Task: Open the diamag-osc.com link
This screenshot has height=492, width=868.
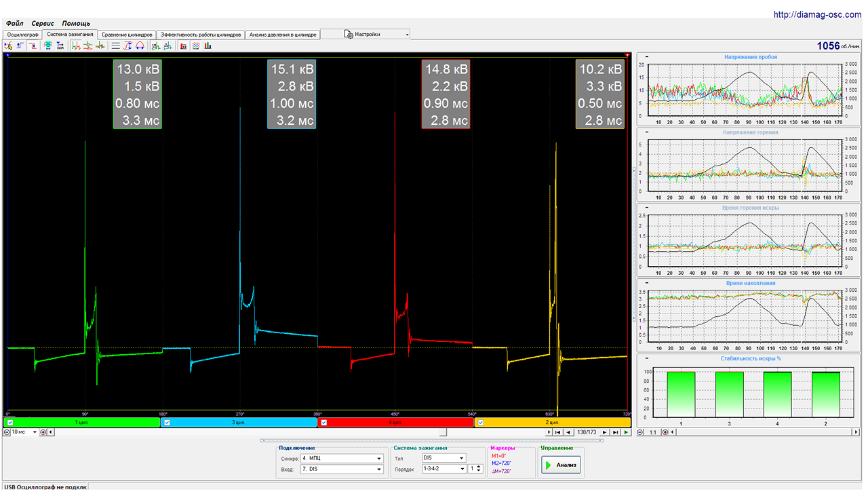Action: 818,14
